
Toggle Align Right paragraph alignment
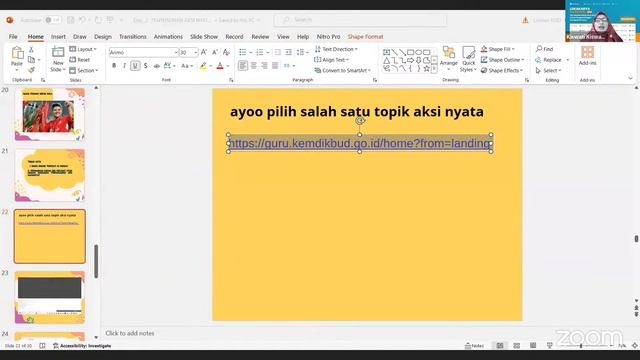point(264,66)
